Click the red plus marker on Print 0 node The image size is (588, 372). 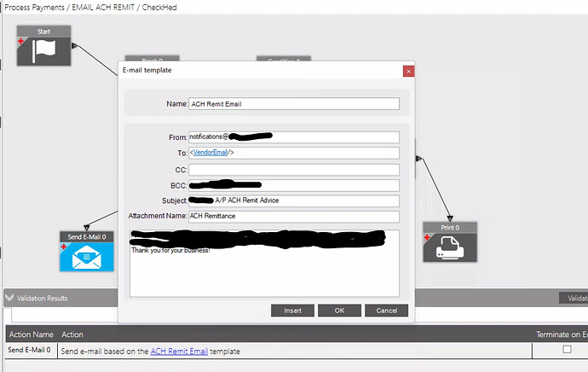point(427,237)
